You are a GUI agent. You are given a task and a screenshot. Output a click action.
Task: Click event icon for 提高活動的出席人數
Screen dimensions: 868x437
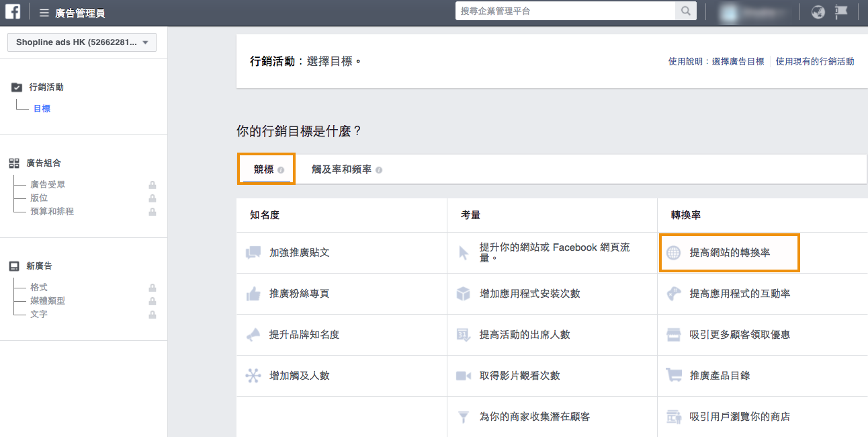464,335
